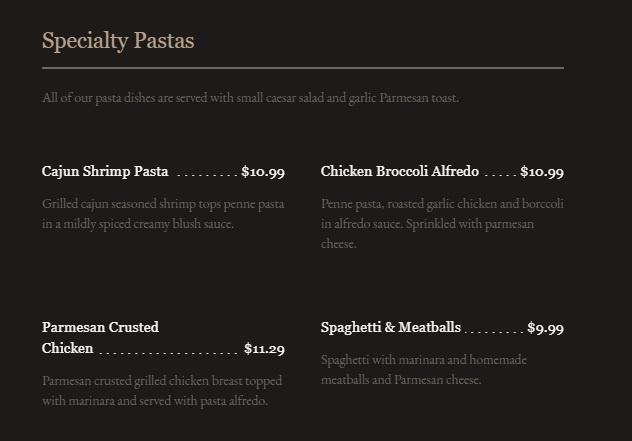This screenshot has height=441, width=632.
Task: Click the Cajun Shrimp Pasta description text
Action: point(163,214)
